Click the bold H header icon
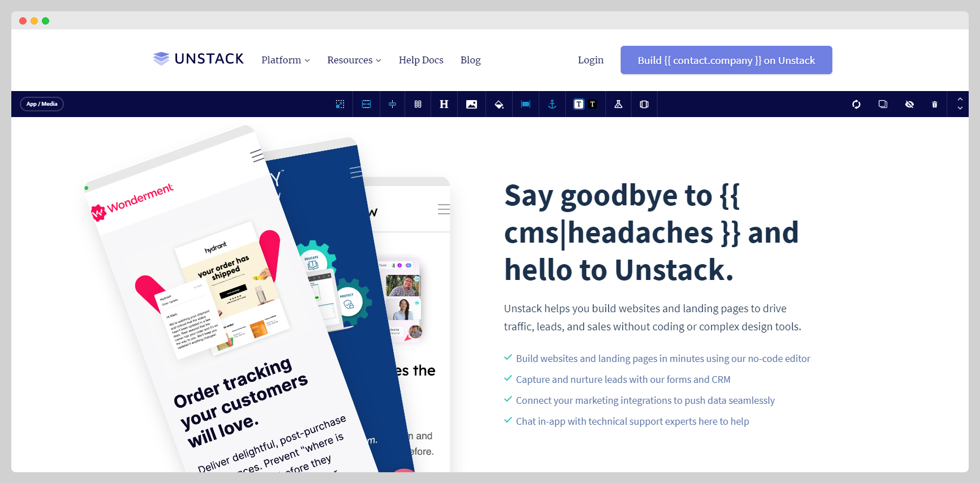Screen dimensions: 980x483 point(444,104)
